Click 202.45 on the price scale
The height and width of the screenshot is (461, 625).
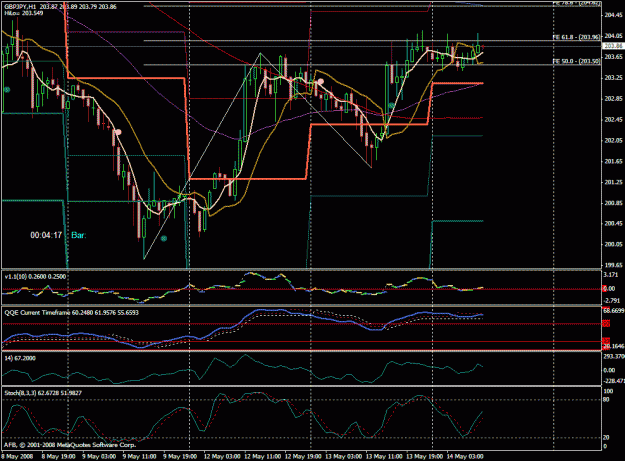tap(613, 120)
